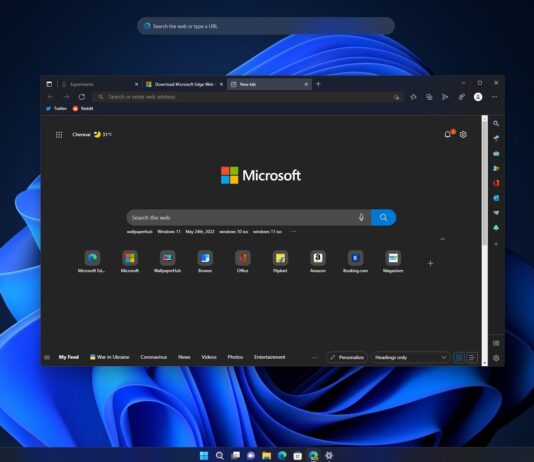Click the Chennai weather widget
The width and height of the screenshot is (534, 462).
(92, 134)
